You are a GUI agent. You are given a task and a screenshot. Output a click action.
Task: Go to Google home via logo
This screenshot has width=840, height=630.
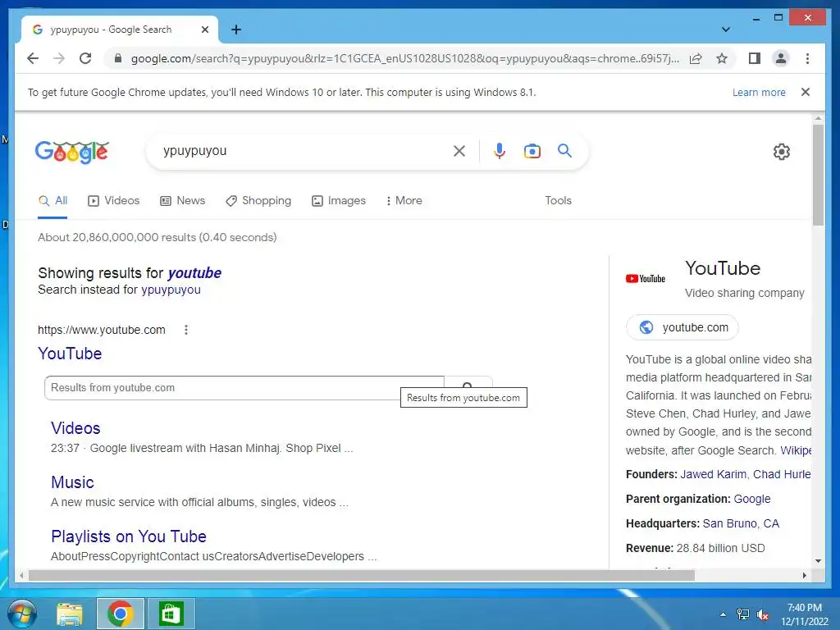[x=72, y=152]
